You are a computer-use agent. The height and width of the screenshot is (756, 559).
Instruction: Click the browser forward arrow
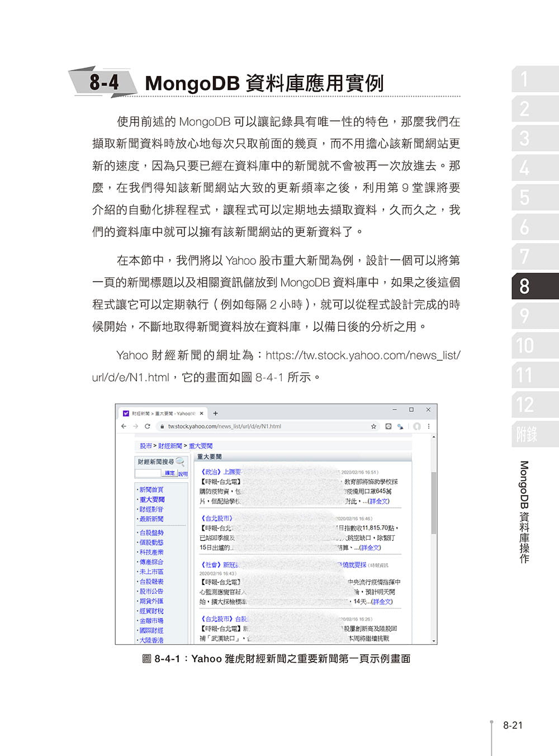(135, 426)
